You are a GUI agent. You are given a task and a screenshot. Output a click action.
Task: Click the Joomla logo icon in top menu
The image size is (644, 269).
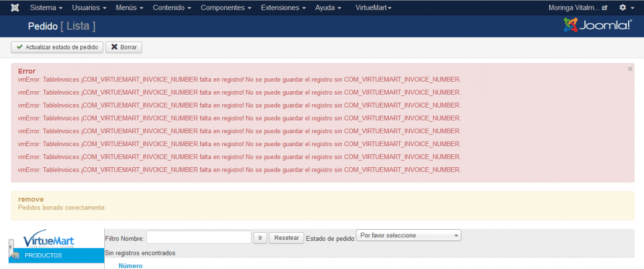click(x=15, y=8)
